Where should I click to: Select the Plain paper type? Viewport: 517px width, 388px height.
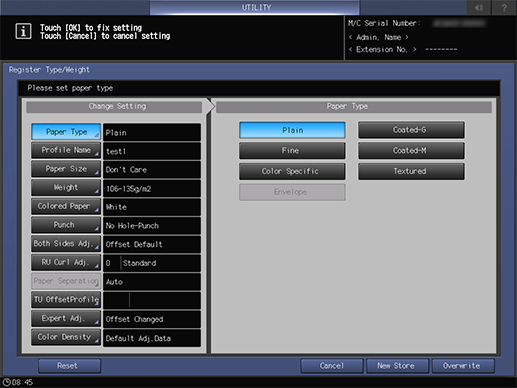tap(292, 130)
